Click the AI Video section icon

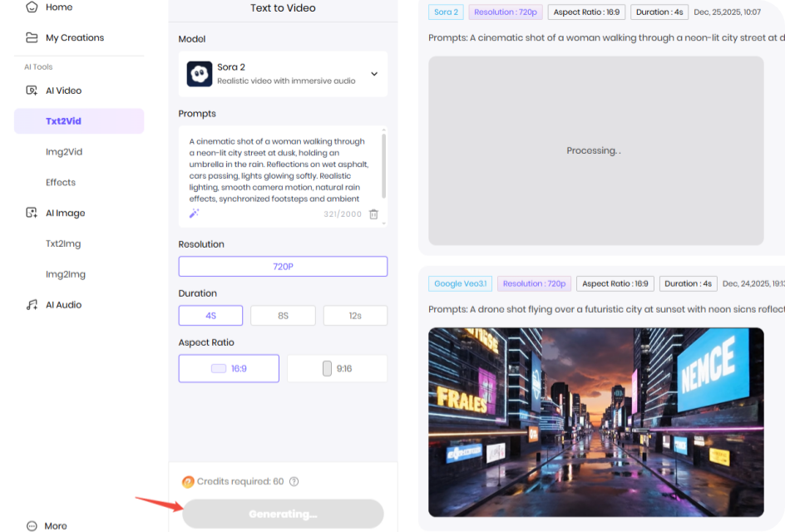[32, 91]
